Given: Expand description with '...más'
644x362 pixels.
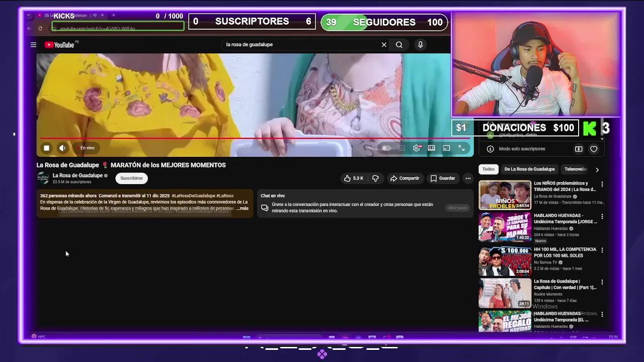Looking at the screenshot, I should [243, 208].
